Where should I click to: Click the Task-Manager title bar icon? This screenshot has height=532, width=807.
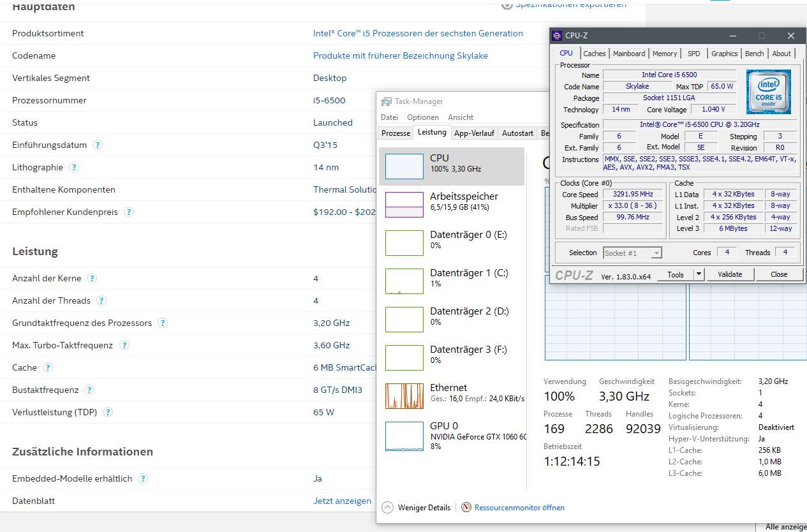[387, 101]
